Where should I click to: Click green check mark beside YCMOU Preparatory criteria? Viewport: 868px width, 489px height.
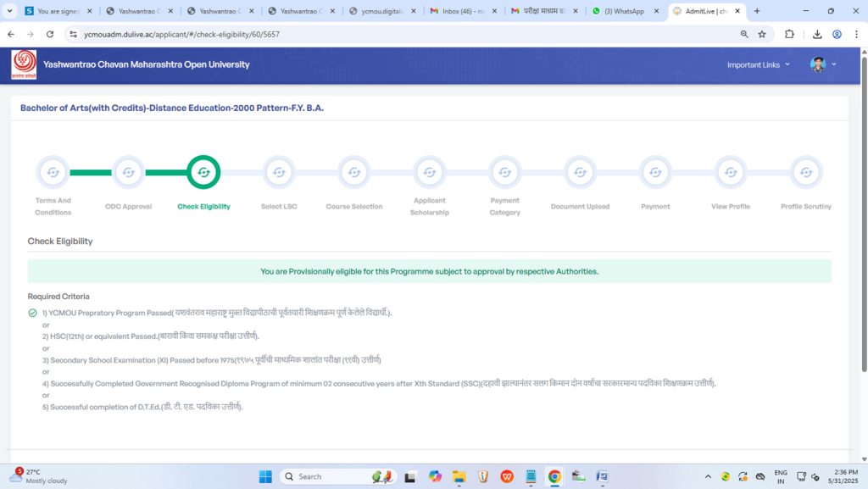32,313
